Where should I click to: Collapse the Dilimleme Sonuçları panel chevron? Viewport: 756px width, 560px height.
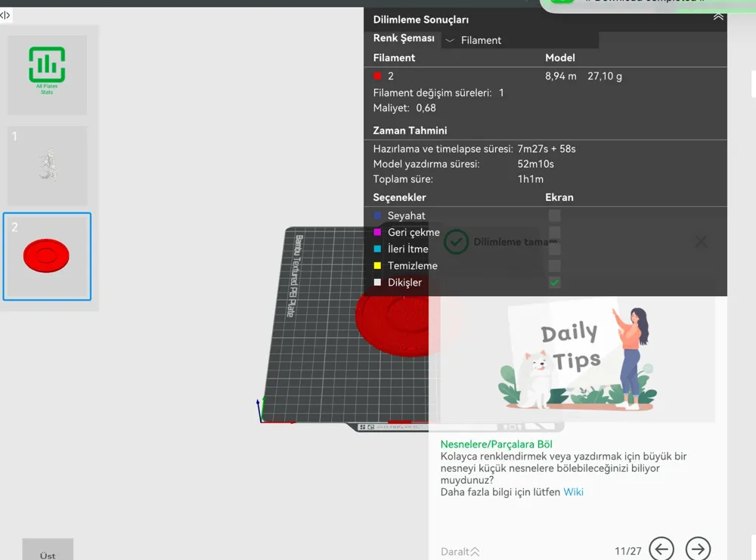tap(718, 17)
